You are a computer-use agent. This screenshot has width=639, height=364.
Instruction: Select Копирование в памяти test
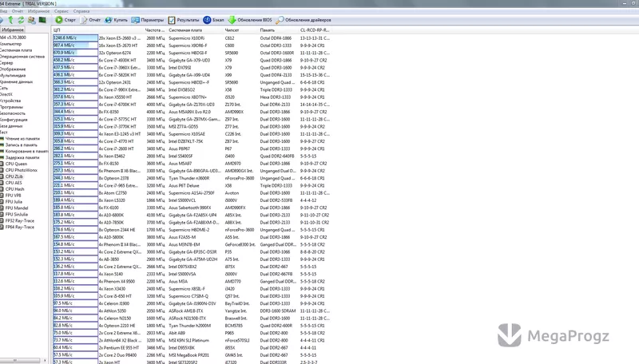pyautogui.click(x=26, y=151)
